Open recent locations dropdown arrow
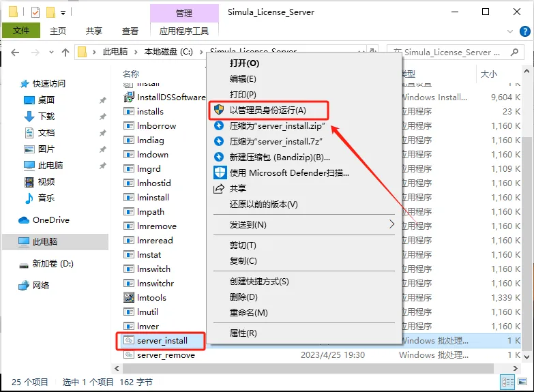This screenshot has width=534, height=392. 51,52
